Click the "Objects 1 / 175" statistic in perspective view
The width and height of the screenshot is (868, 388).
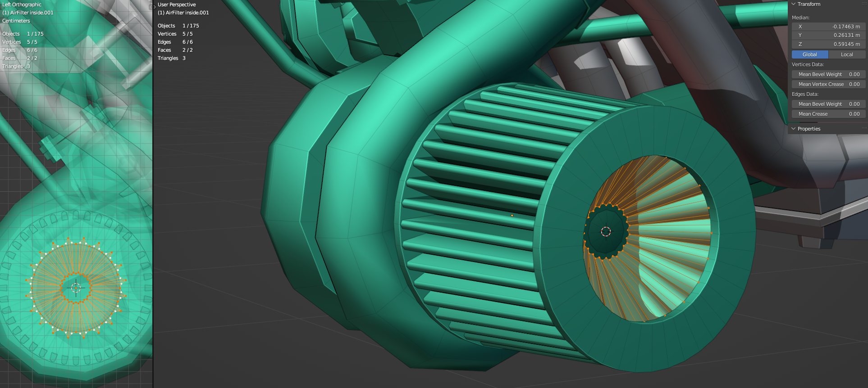click(x=178, y=26)
